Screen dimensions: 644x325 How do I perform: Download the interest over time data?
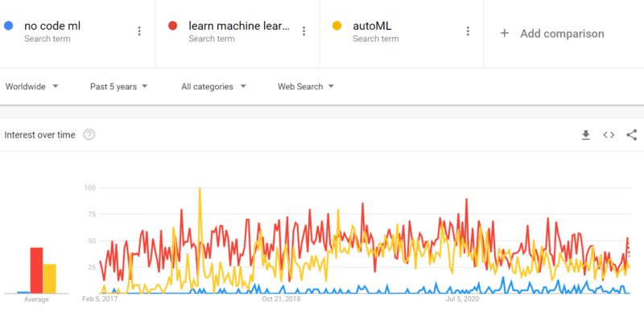586,135
